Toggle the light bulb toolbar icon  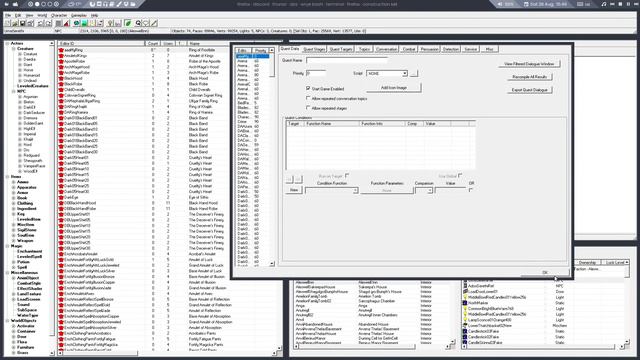[110, 23]
